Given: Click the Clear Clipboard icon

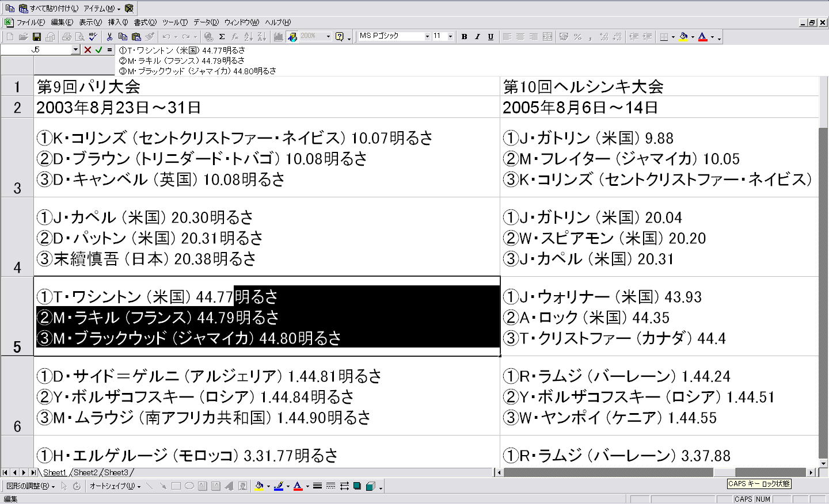Looking at the screenshot, I should click(x=129, y=8).
